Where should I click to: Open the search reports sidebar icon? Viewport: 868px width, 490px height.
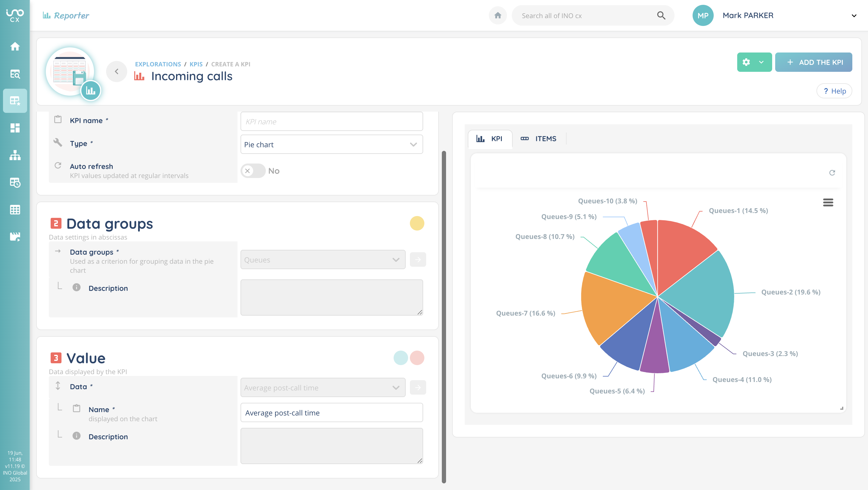coord(15,74)
